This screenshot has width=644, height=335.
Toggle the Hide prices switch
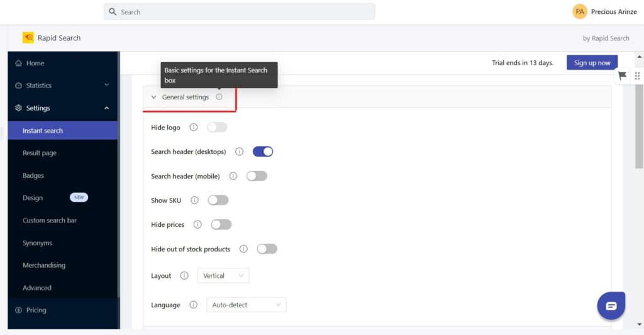tap(221, 224)
